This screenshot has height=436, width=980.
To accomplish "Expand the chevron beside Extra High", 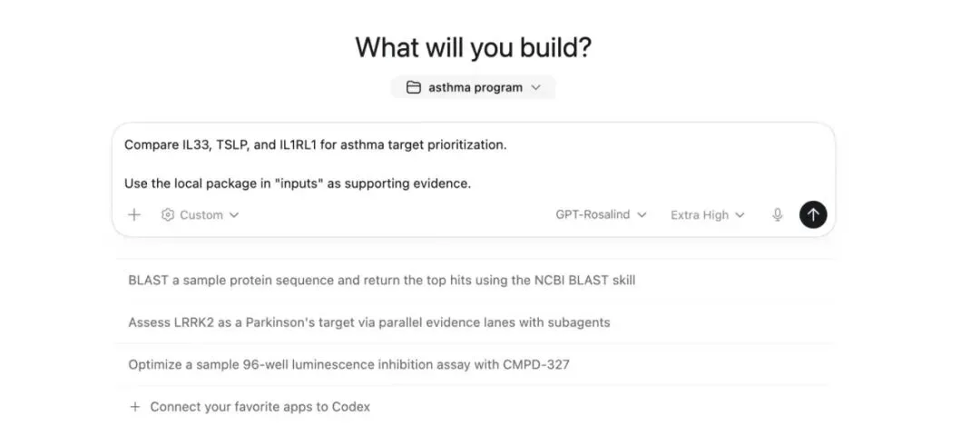I will click(x=740, y=215).
